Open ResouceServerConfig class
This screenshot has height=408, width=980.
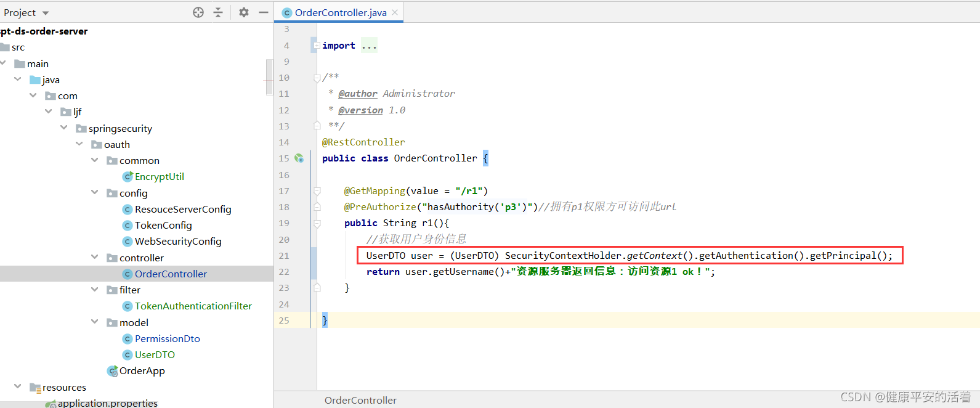[183, 209]
